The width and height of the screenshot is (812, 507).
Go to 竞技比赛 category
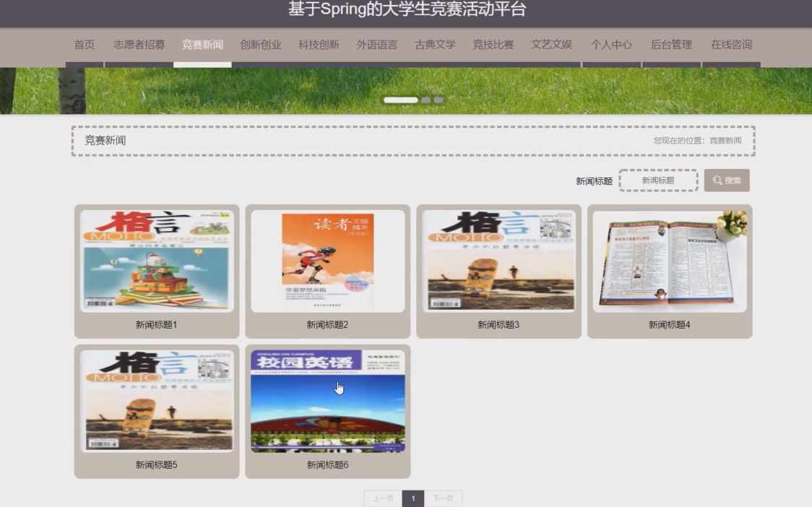[x=493, y=45]
